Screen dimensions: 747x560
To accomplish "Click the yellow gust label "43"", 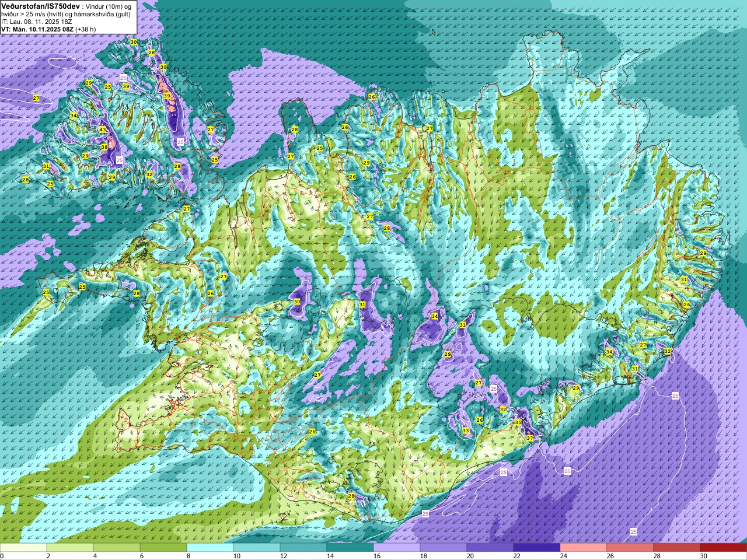I will (x=103, y=129).
